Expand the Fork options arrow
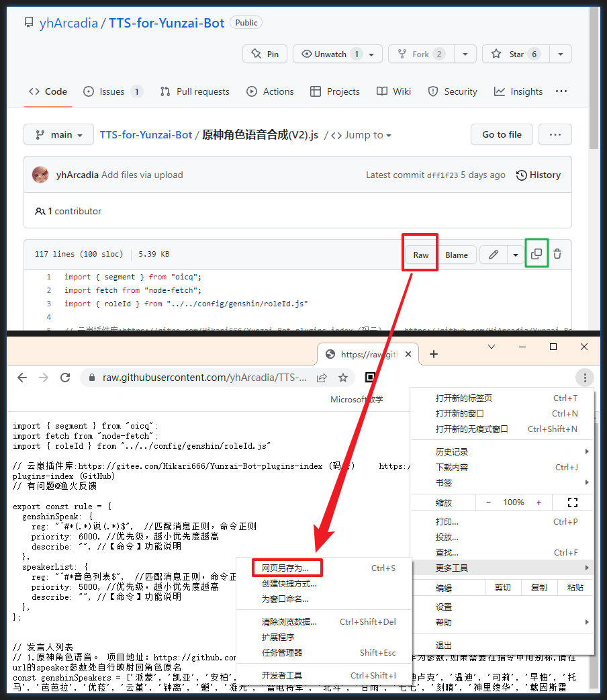 (465, 54)
